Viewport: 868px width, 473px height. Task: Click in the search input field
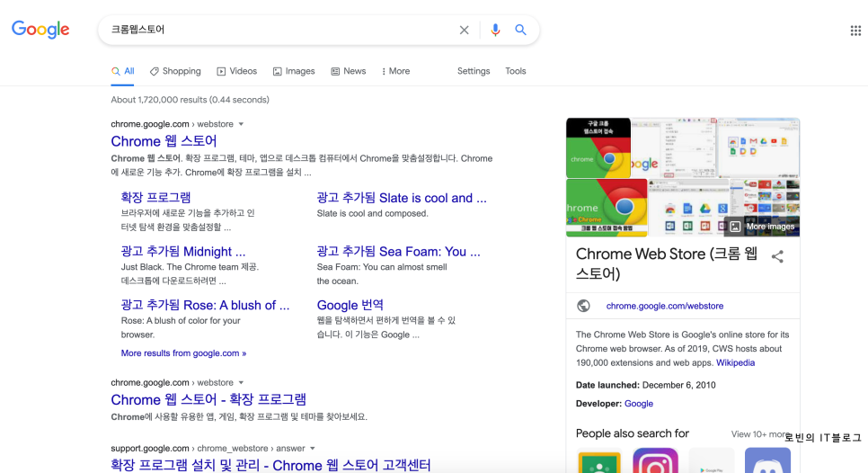(x=279, y=30)
